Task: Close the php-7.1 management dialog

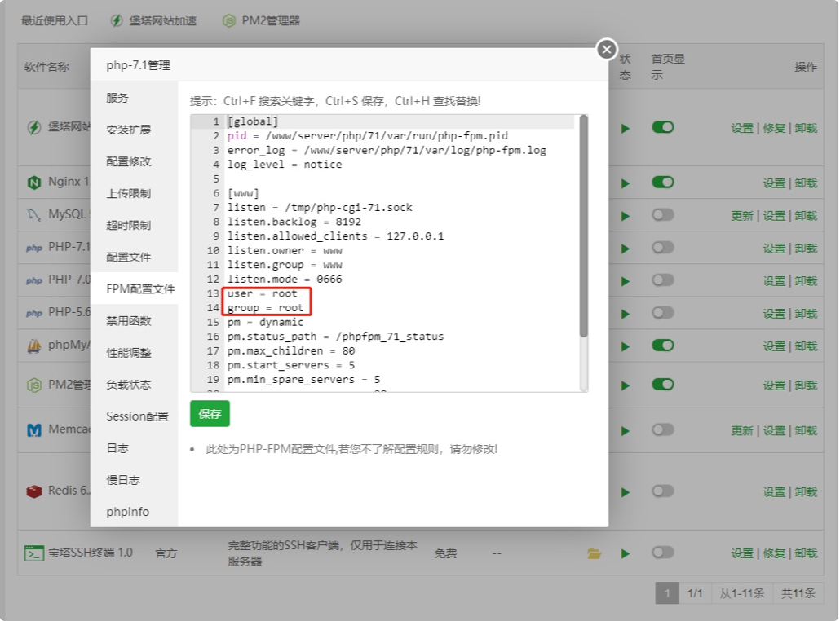Action: click(x=607, y=50)
